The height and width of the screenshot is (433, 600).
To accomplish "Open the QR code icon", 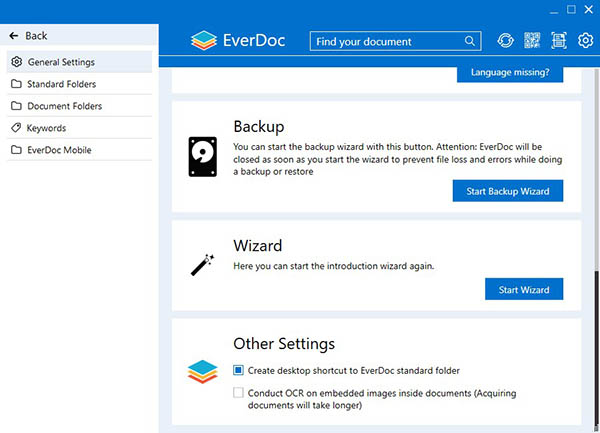I will pos(532,42).
